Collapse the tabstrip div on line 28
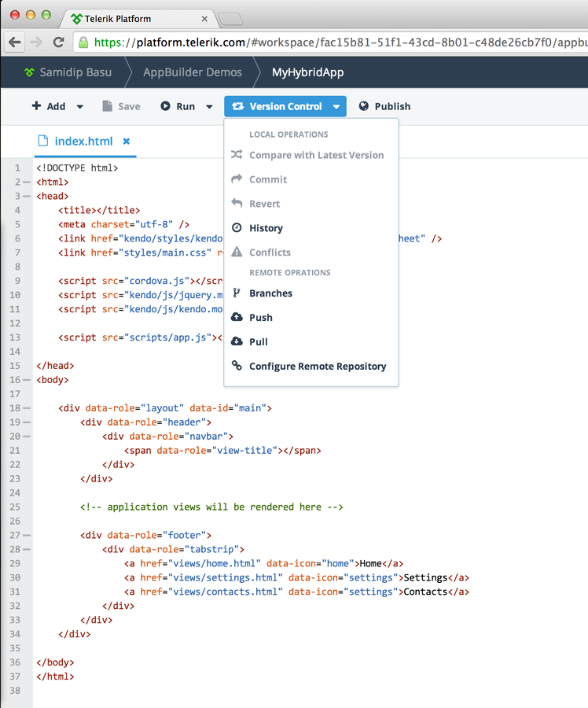Image resolution: width=588 pixels, height=708 pixels. click(27, 549)
